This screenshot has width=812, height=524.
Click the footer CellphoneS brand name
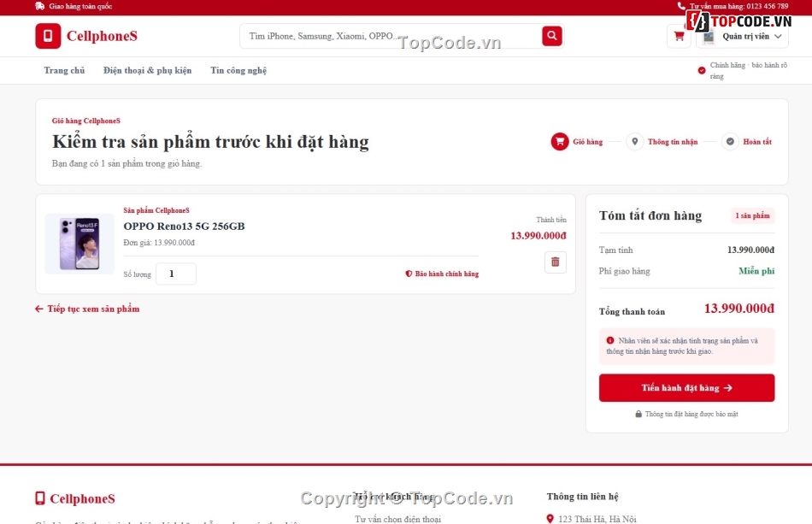[x=82, y=498]
